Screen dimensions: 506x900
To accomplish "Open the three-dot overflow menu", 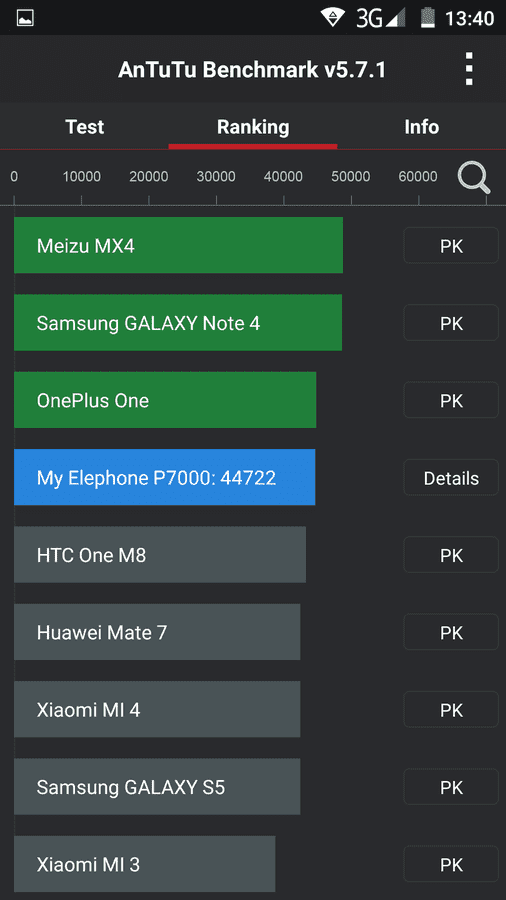I will point(469,69).
